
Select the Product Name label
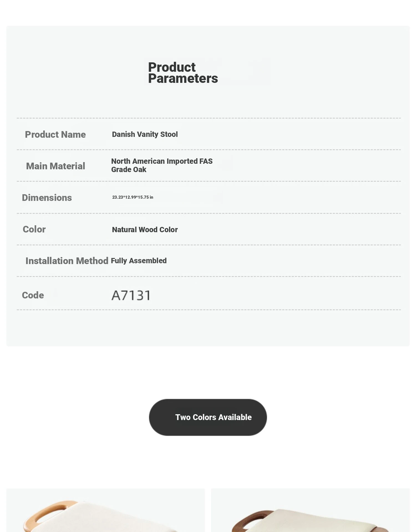(x=55, y=135)
